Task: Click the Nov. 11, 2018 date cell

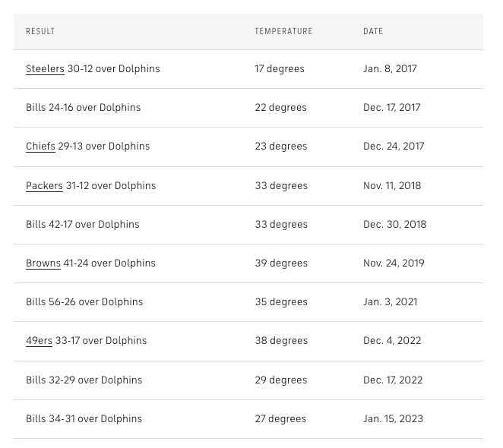Action: click(392, 185)
